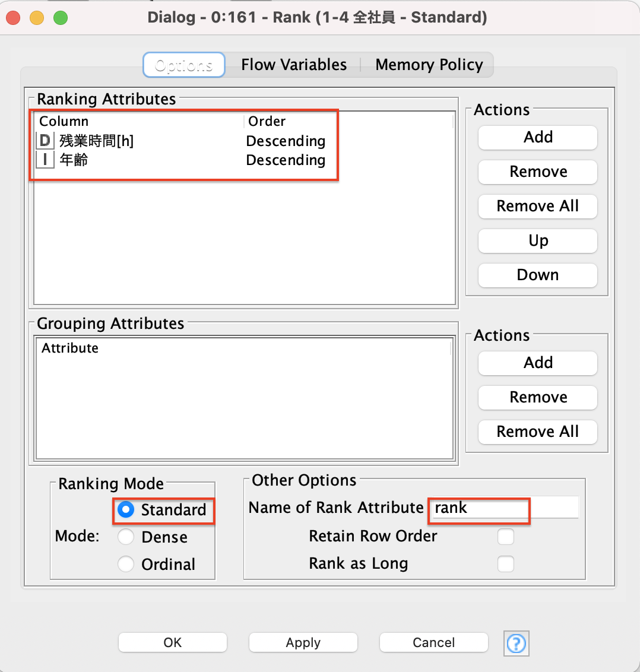640x672 pixels.
Task: Select the Dense ranking mode
Action: tap(126, 537)
